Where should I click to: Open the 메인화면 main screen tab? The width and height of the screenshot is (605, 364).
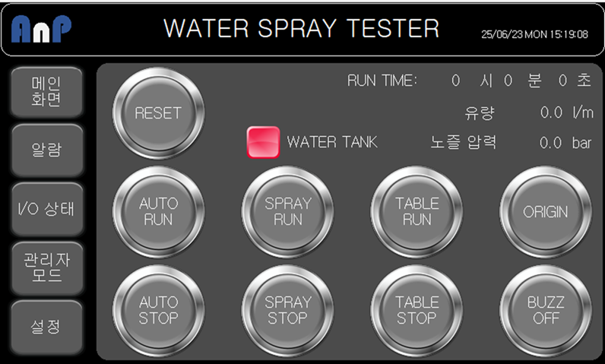tap(46, 91)
